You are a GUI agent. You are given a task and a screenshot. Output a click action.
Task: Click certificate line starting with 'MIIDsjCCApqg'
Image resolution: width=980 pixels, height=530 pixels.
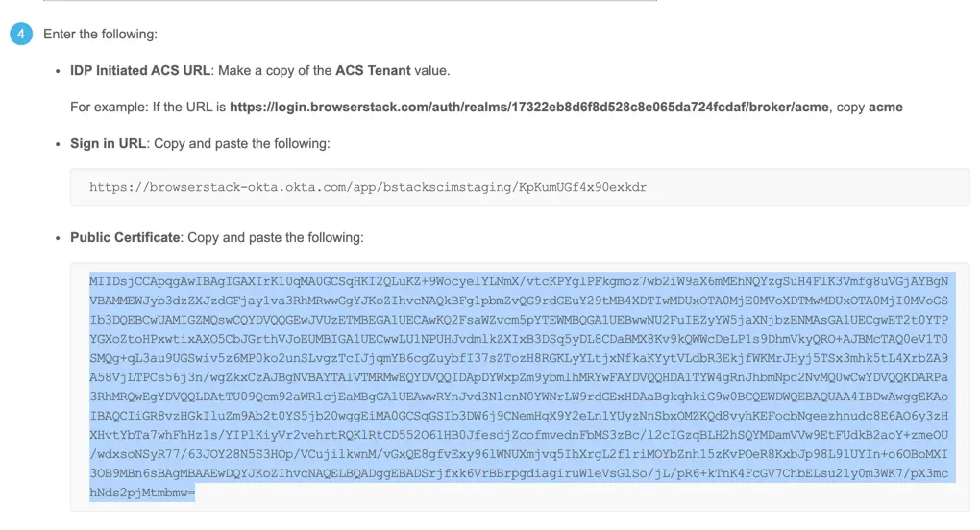click(x=519, y=281)
